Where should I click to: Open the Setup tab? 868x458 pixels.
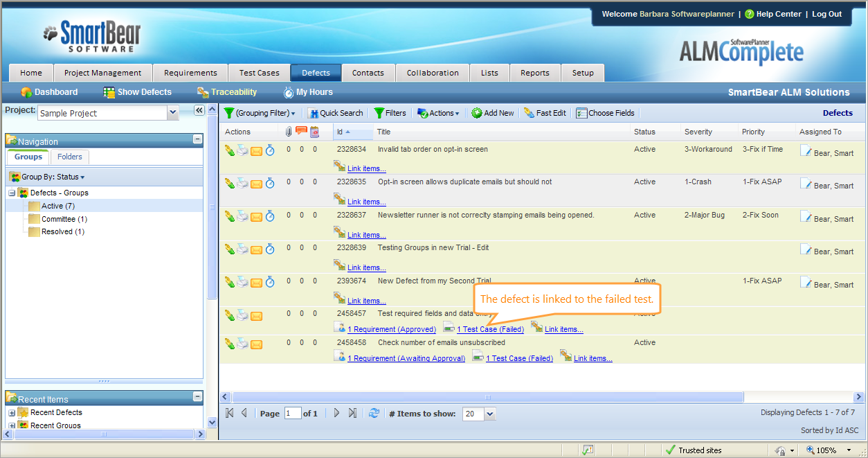(x=582, y=73)
